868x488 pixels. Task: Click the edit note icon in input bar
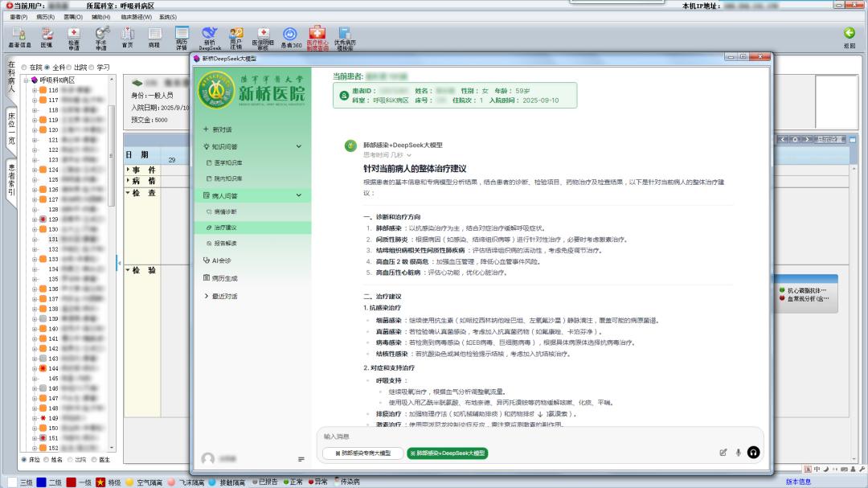pyautogui.click(x=723, y=453)
